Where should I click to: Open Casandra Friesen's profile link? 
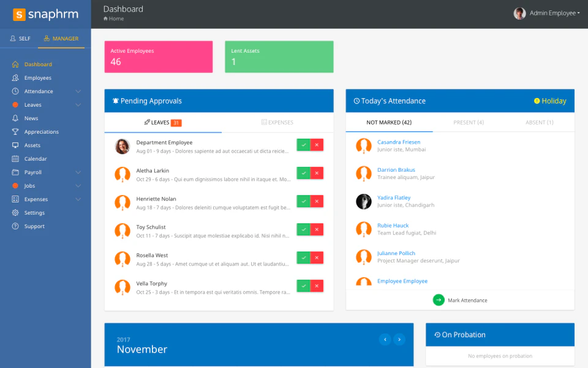click(x=399, y=142)
